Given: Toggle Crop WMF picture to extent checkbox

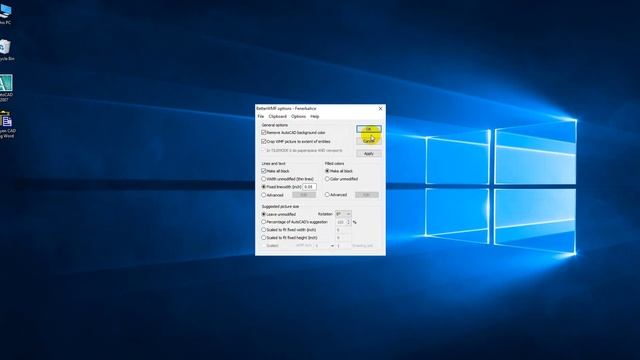Looking at the screenshot, I should pos(264,142).
